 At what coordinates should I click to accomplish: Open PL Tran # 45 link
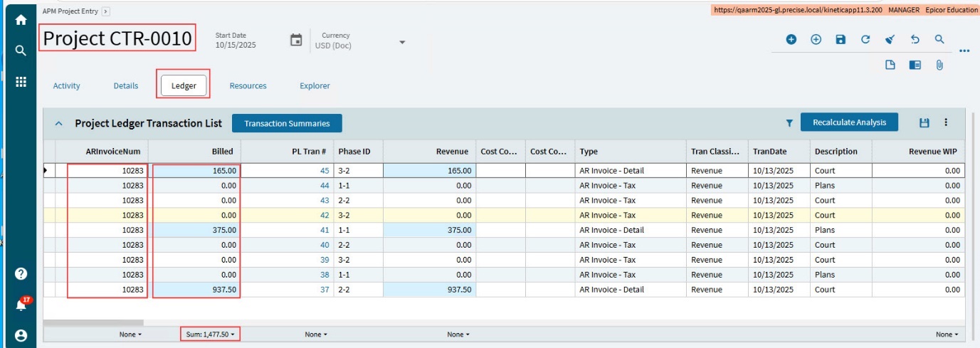click(325, 171)
